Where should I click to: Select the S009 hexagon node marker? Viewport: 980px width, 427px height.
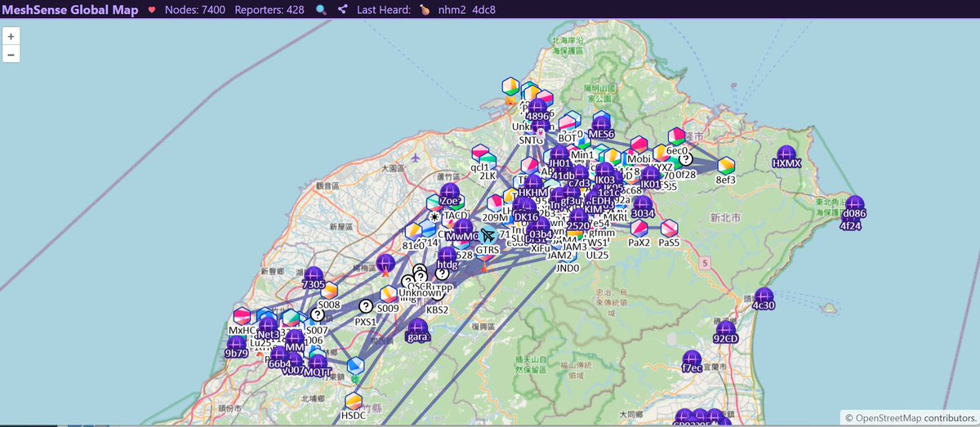pos(388,295)
